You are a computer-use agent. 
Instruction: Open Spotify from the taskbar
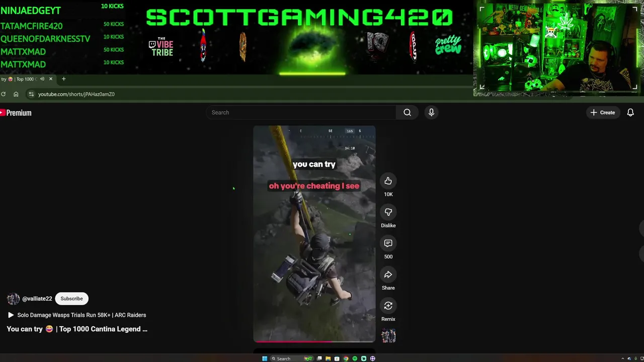click(355, 358)
